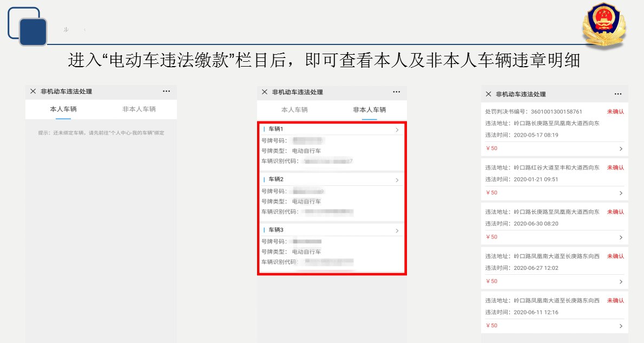
Task: Select 非本人车辆 tab on left screen
Action: coord(139,109)
